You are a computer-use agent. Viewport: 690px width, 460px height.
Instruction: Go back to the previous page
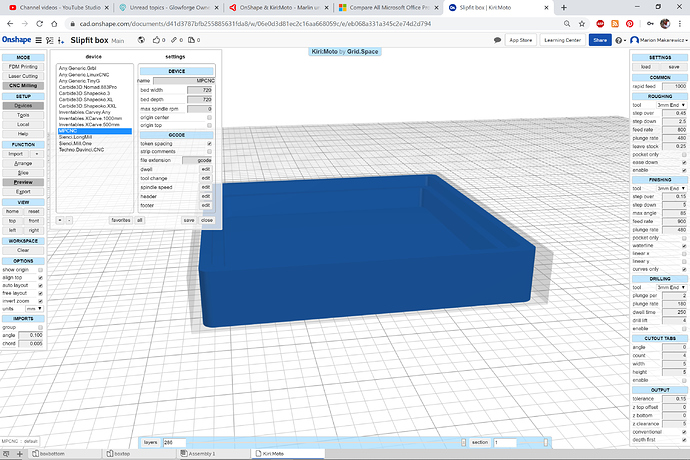click(10, 24)
